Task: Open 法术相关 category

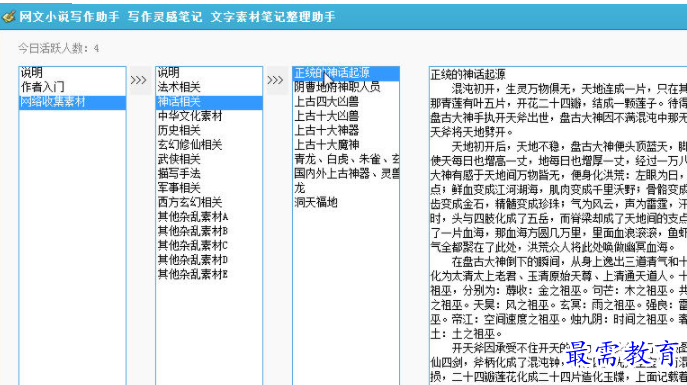Action: [209, 87]
